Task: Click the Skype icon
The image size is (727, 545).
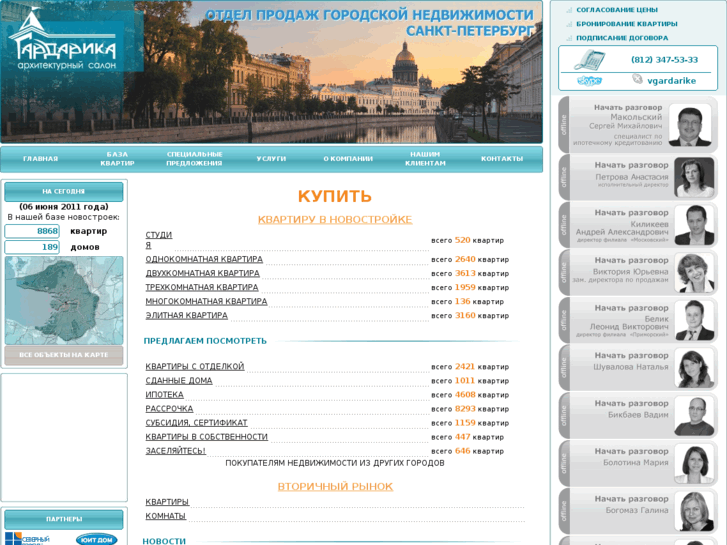Action: coord(589,81)
